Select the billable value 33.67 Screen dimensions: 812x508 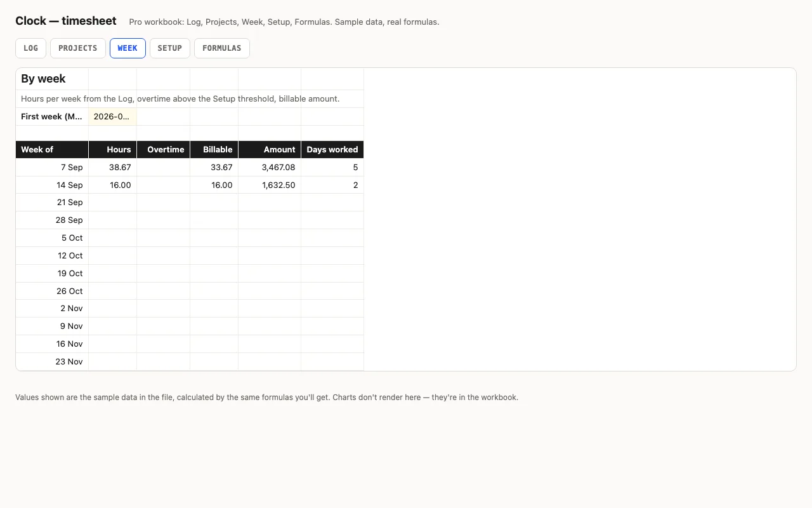(214, 168)
